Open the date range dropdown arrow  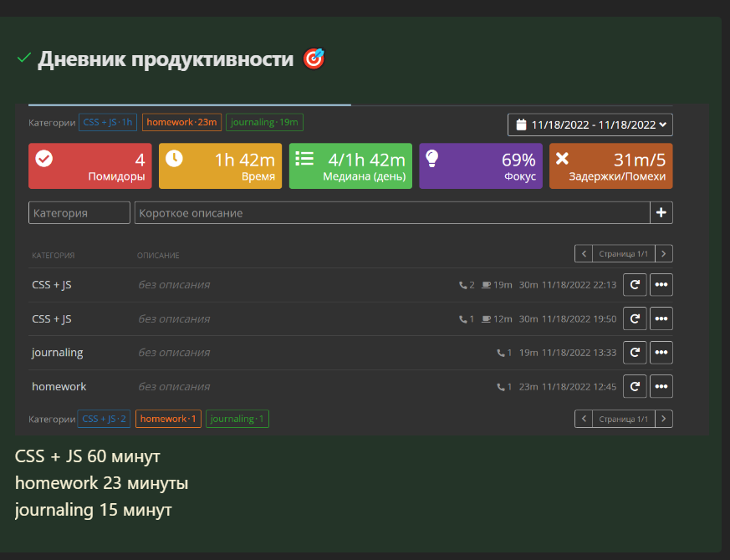pos(663,125)
